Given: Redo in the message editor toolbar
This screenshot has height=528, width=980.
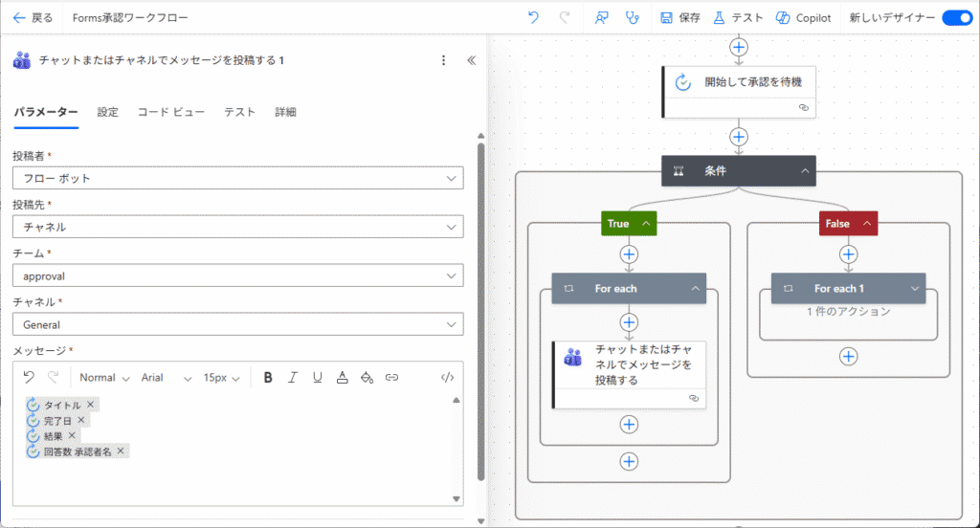Looking at the screenshot, I should click(x=54, y=377).
